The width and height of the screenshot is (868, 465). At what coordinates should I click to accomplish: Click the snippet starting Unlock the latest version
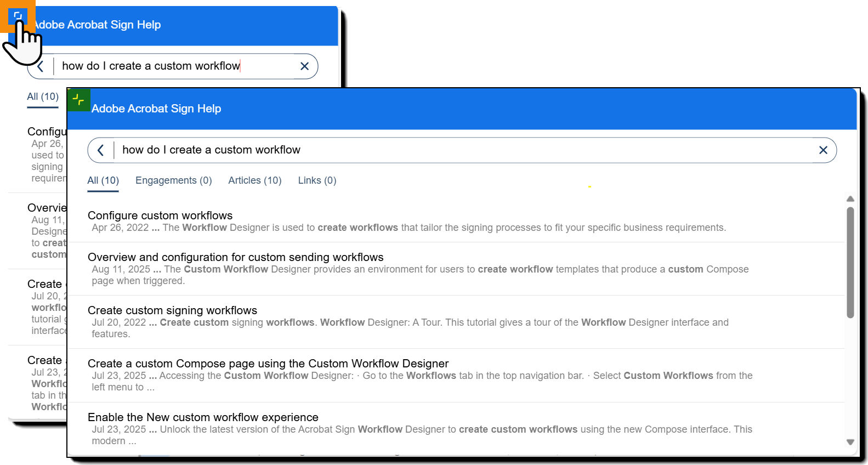pyautogui.click(x=422, y=435)
